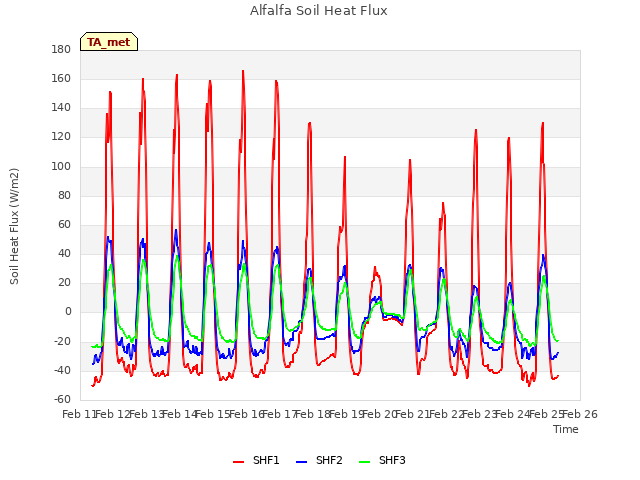Click the 160 y-axis tick label
This screenshot has width=640, height=480.
pyautogui.click(x=61, y=79)
